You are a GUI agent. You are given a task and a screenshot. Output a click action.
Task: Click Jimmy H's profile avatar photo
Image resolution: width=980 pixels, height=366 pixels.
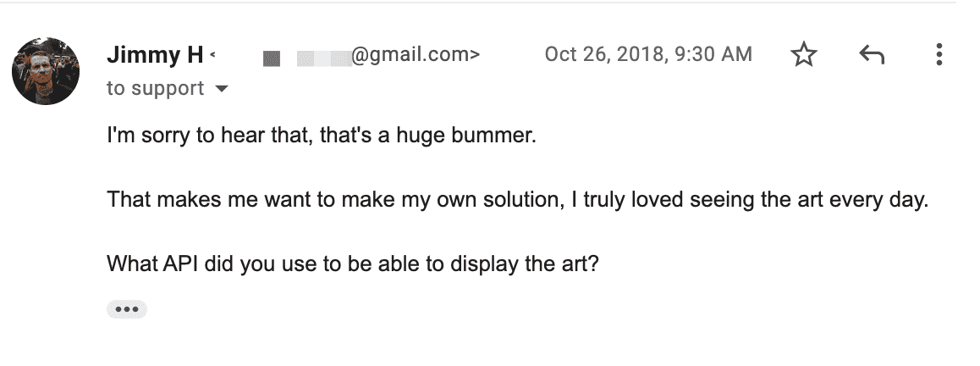tap(46, 70)
